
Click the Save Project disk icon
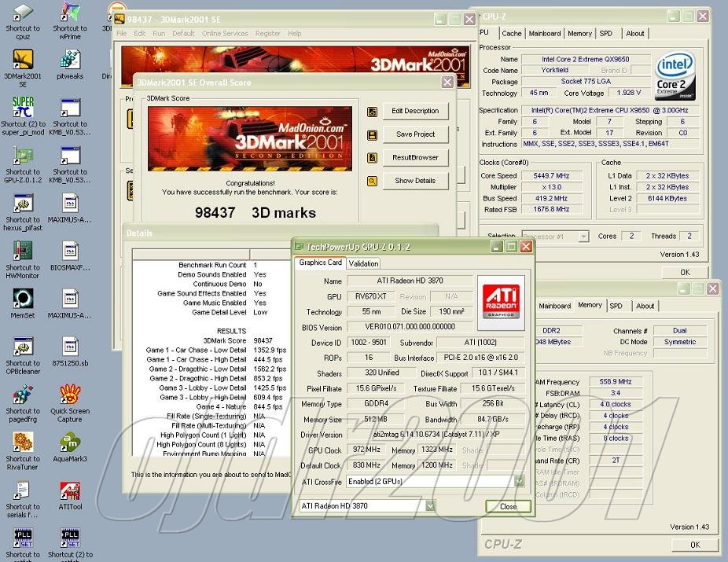(x=373, y=135)
